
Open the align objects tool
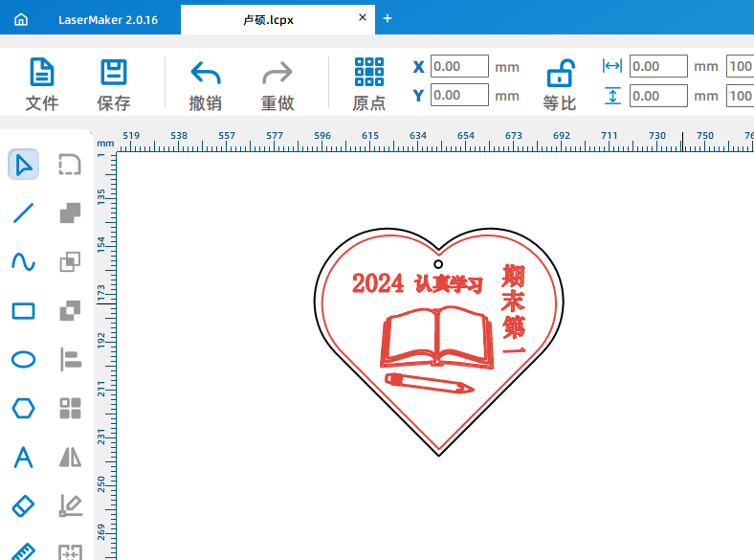pyautogui.click(x=71, y=359)
